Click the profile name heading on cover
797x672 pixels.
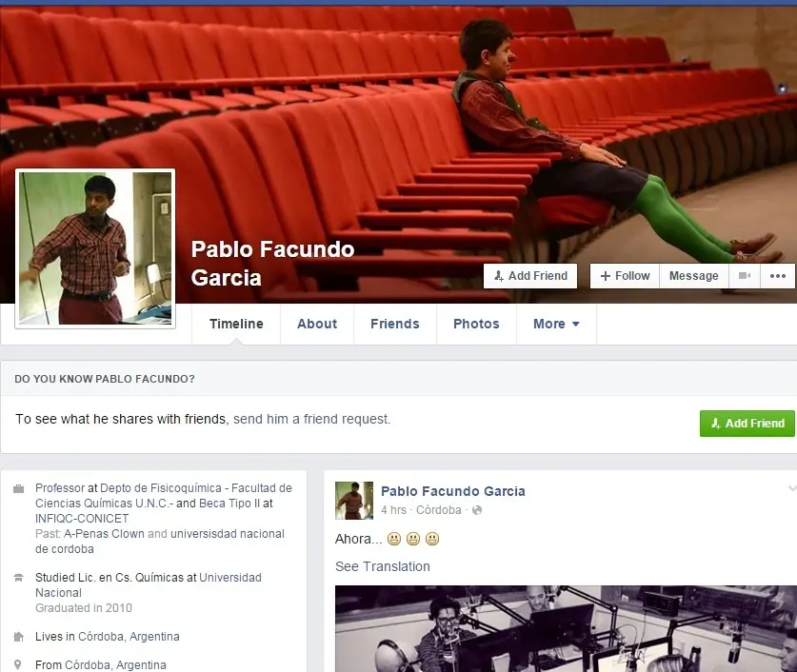click(272, 263)
